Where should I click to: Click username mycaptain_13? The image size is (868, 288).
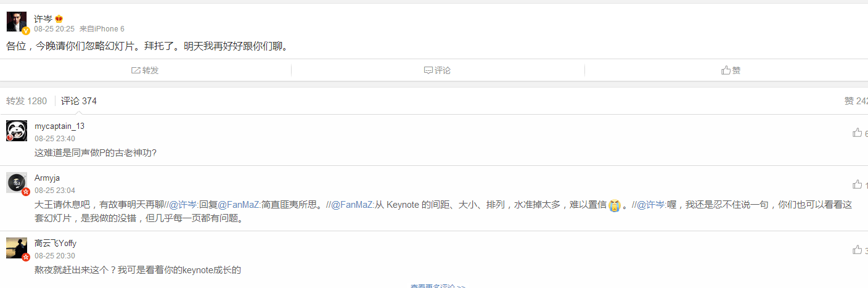59,126
